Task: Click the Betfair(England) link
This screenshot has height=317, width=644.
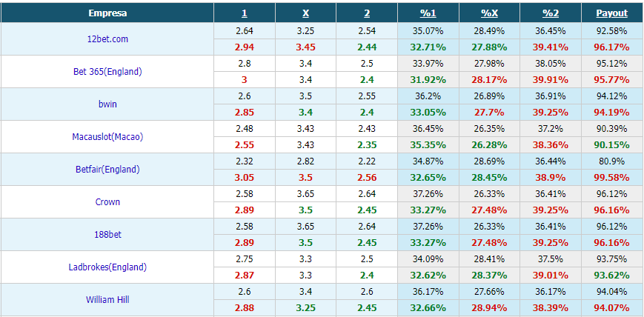Action: pyautogui.click(x=107, y=169)
